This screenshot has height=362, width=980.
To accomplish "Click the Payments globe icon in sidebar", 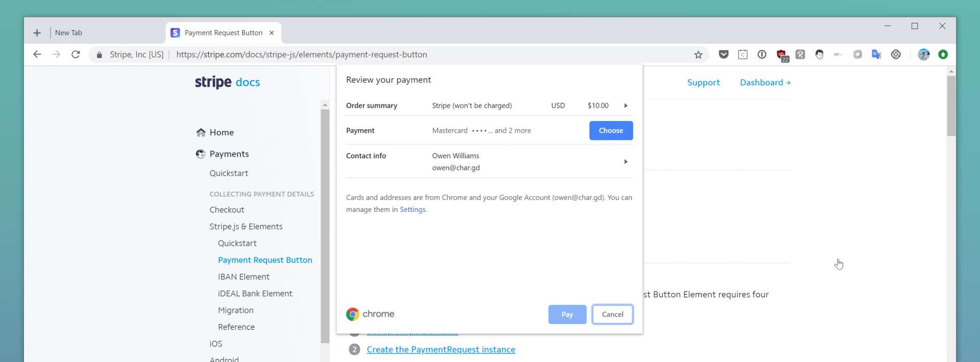I will tap(201, 154).
